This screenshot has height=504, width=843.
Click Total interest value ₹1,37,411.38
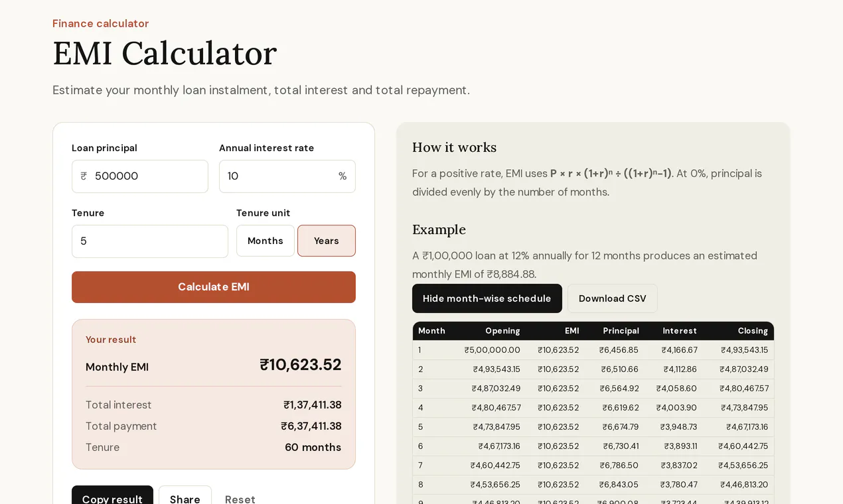313,405
